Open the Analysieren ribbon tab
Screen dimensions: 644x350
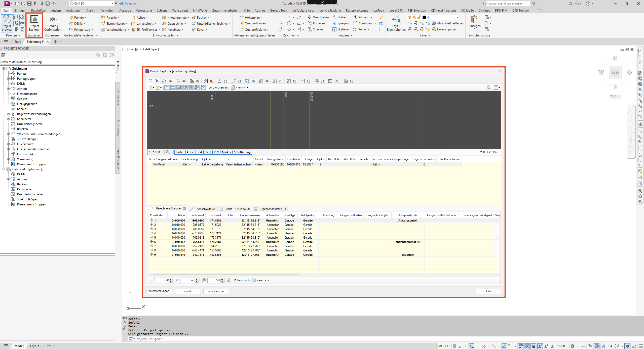pyautogui.click(x=73, y=11)
